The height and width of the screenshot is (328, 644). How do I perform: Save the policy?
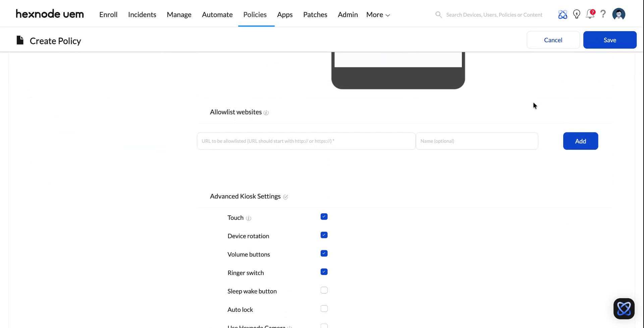[609, 40]
